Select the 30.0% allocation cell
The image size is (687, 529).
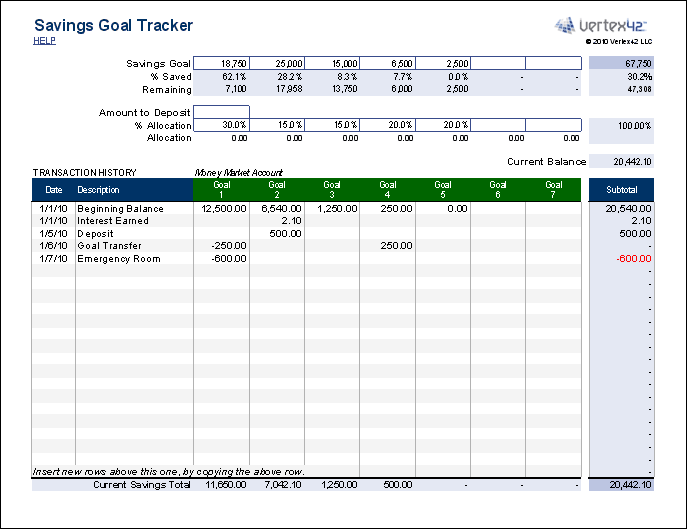pyautogui.click(x=221, y=125)
